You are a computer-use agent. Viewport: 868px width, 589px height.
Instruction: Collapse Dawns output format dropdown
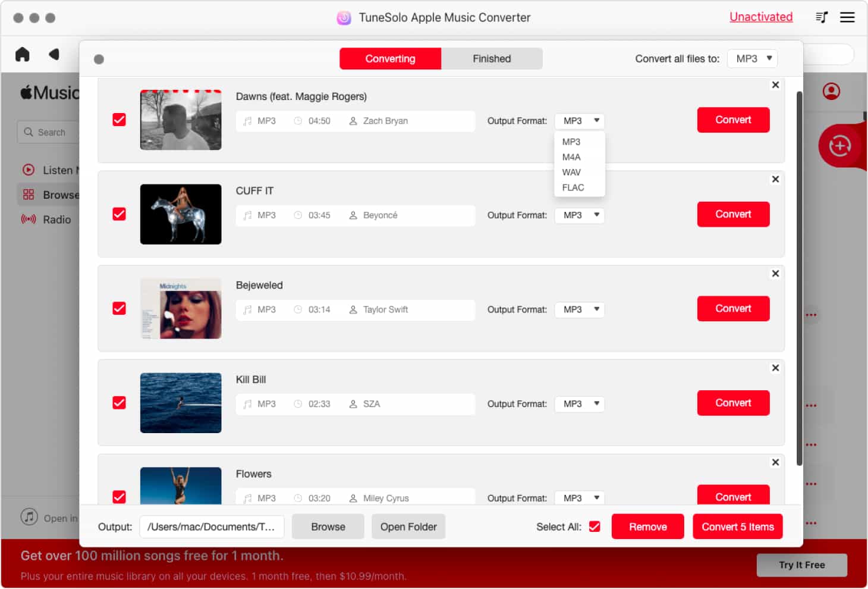tap(580, 121)
